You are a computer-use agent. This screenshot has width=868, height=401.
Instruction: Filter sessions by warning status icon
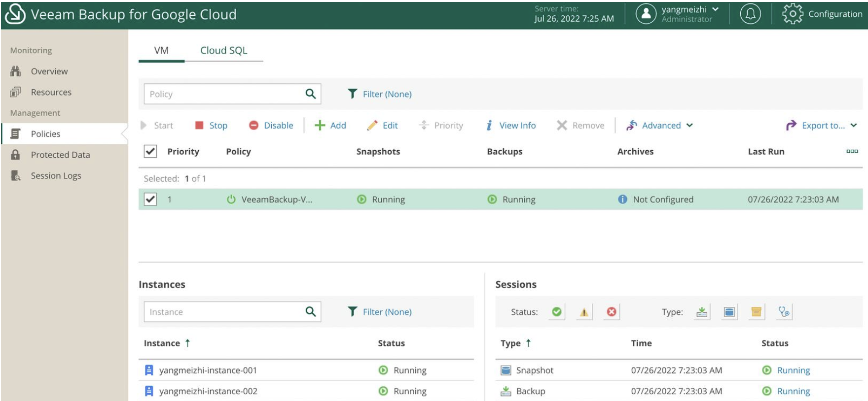584,312
